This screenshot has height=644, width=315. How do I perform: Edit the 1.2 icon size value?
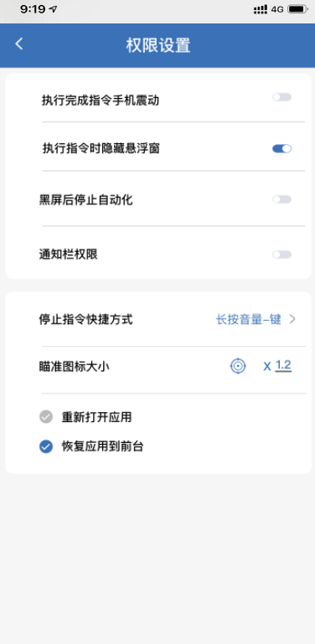[283, 365]
